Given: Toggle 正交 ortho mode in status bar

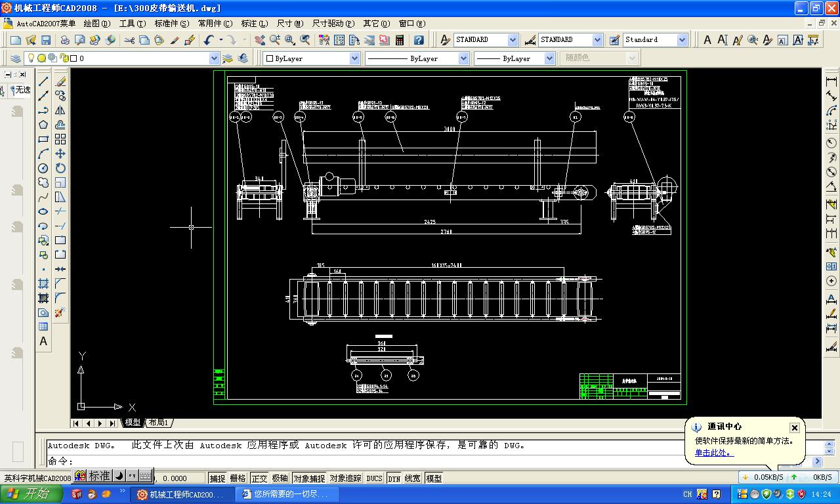Looking at the screenshot, I should [x=259, y=478].
